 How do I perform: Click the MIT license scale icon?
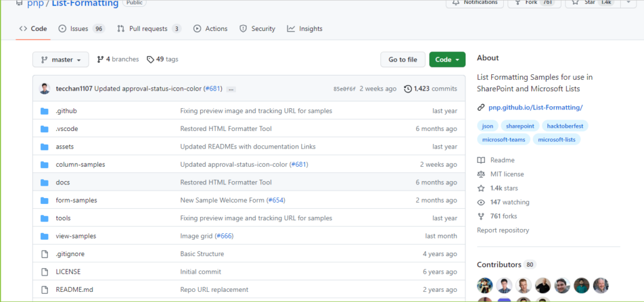coord(481,174)
